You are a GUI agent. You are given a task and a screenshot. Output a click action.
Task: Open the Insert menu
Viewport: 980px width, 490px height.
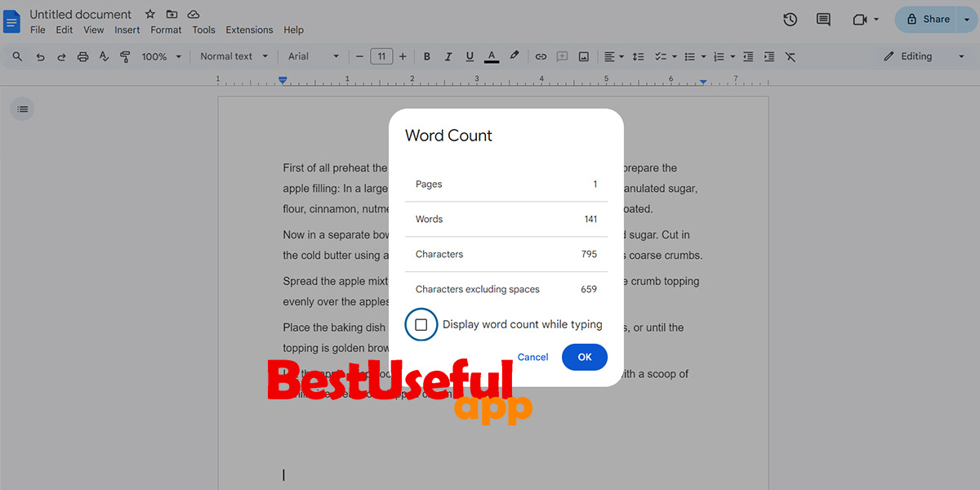(x=127, y=29)
